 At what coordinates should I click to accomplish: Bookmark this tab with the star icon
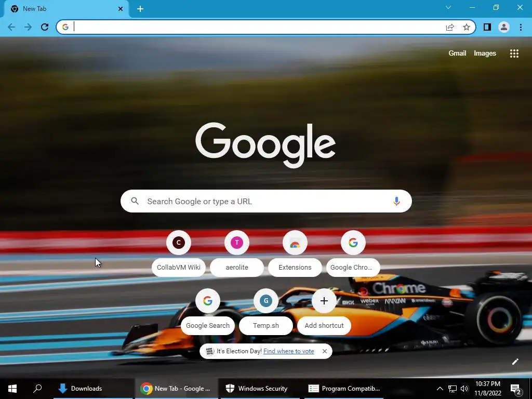[x=467, y=27]
